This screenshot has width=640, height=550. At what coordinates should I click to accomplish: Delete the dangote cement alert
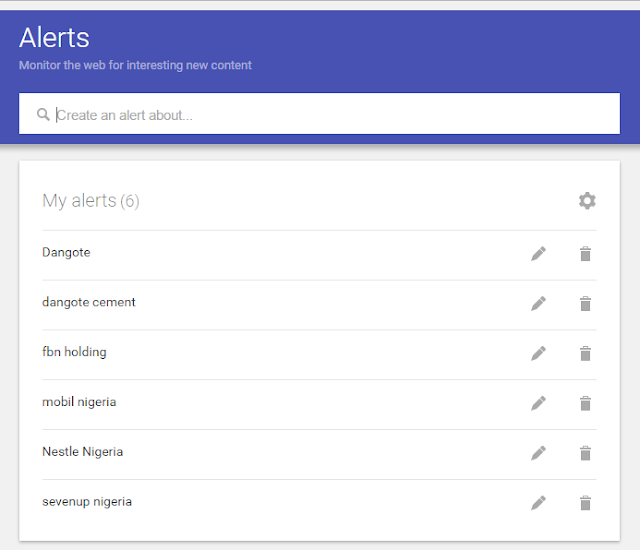(x=585, y=303)
